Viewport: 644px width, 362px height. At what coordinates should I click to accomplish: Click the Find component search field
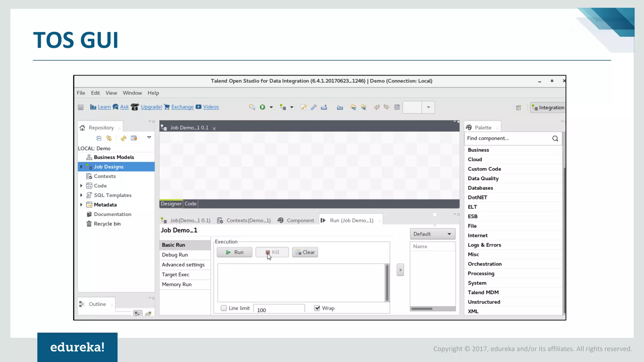point(507,138)
